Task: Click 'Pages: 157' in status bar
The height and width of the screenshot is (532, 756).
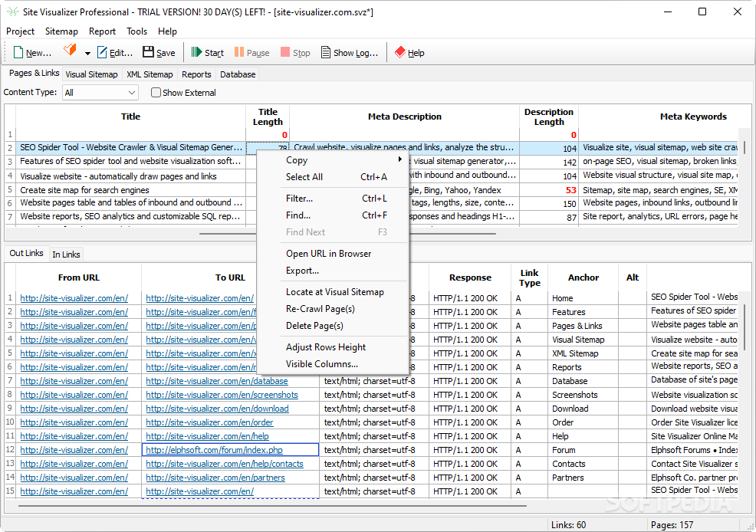Action: [x=672, y=525]
